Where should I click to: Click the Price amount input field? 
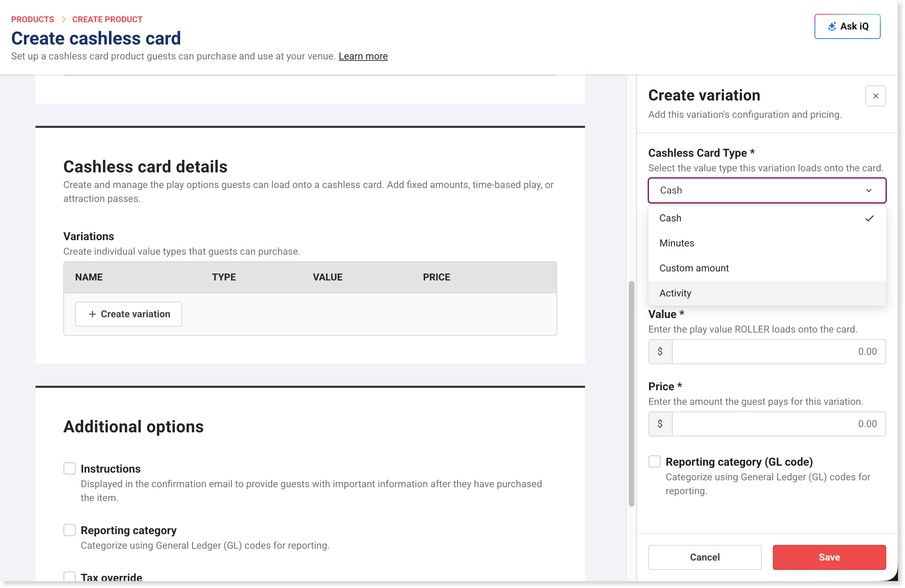778,424
